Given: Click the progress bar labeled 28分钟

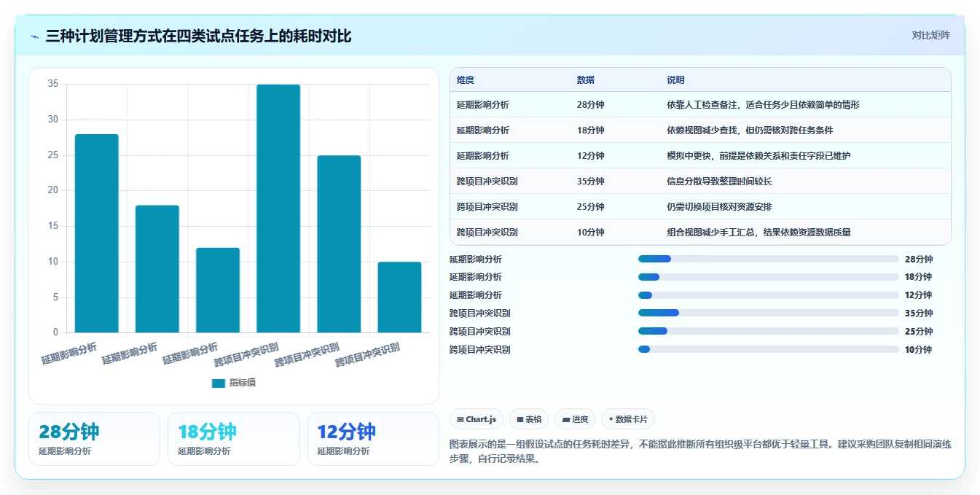Looking at the screenshot, I should 769,259.
